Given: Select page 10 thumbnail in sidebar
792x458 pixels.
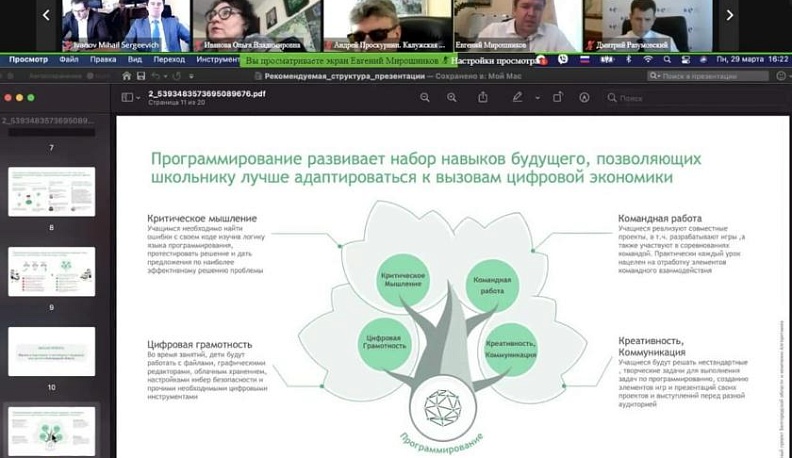Looking at the screenshot, I should point(52,351).
